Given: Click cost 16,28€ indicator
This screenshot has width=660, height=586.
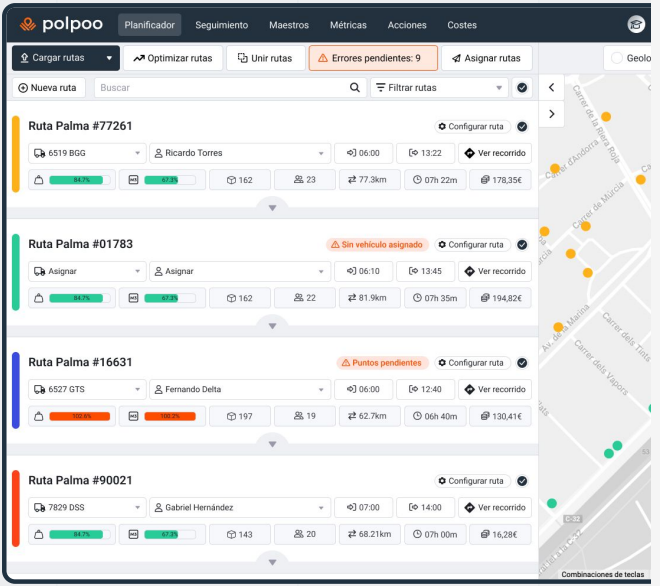Looking at the screenshot, I should [500, 534].
